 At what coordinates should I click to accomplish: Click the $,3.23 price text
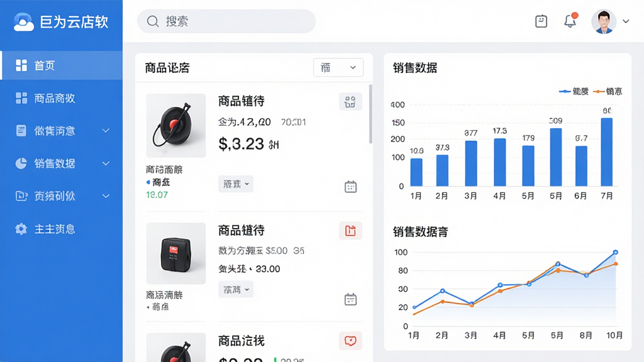pos(241,144)
